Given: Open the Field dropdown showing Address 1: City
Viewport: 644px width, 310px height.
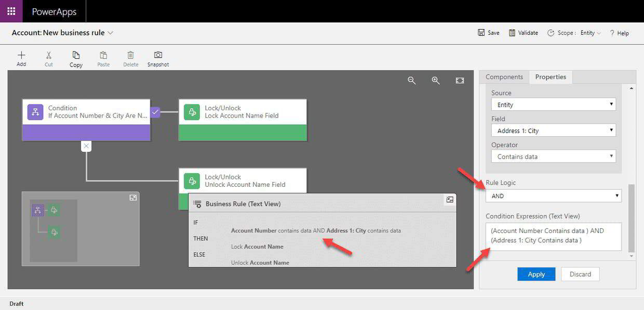Looking at the screenshot, I should (553, 130).
